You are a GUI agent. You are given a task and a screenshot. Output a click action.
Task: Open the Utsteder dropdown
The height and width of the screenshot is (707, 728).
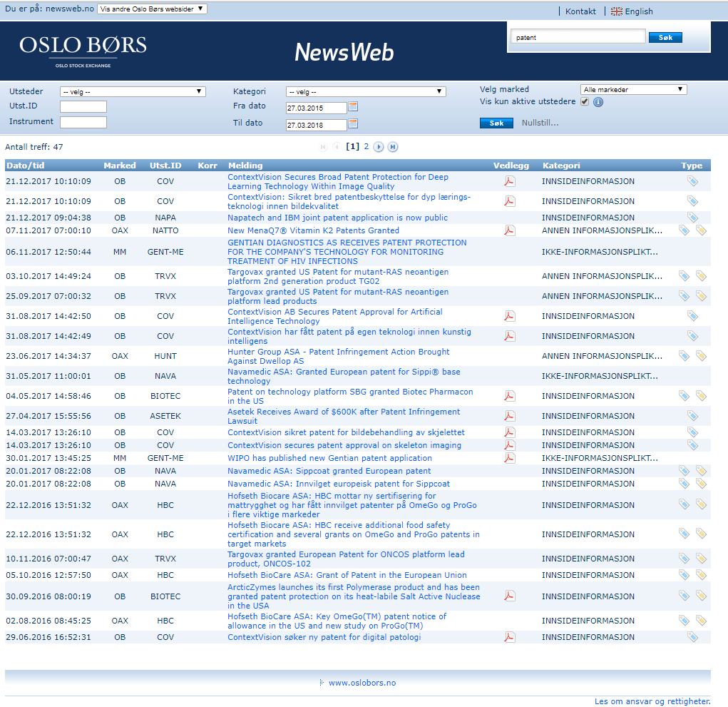[x=133, y=92]
